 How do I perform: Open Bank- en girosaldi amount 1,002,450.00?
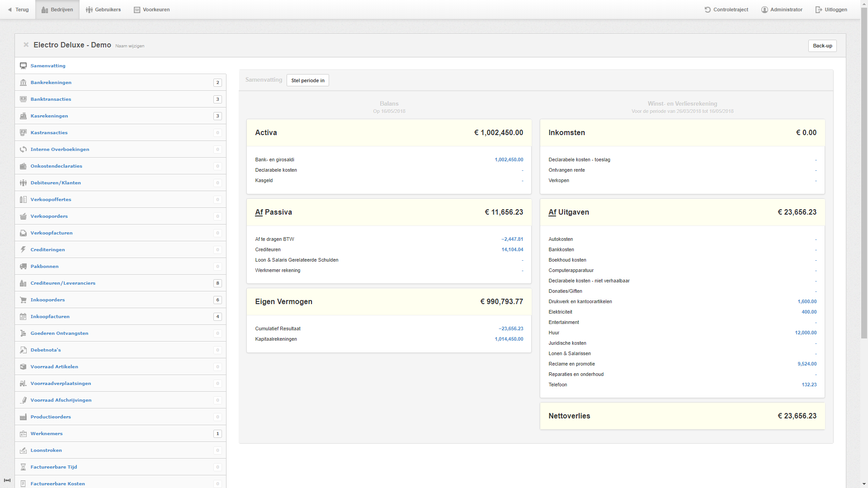pyautogui.click(x=509, y=160)
